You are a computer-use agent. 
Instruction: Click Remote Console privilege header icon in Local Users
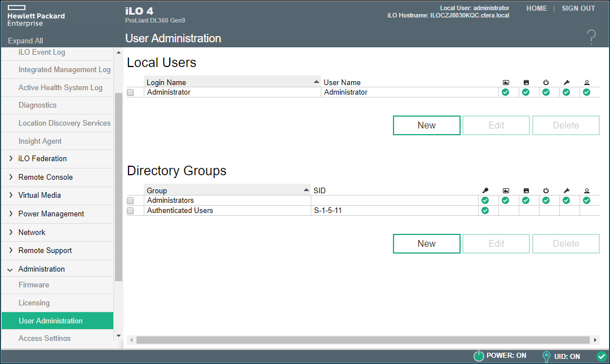pos(506,82)
